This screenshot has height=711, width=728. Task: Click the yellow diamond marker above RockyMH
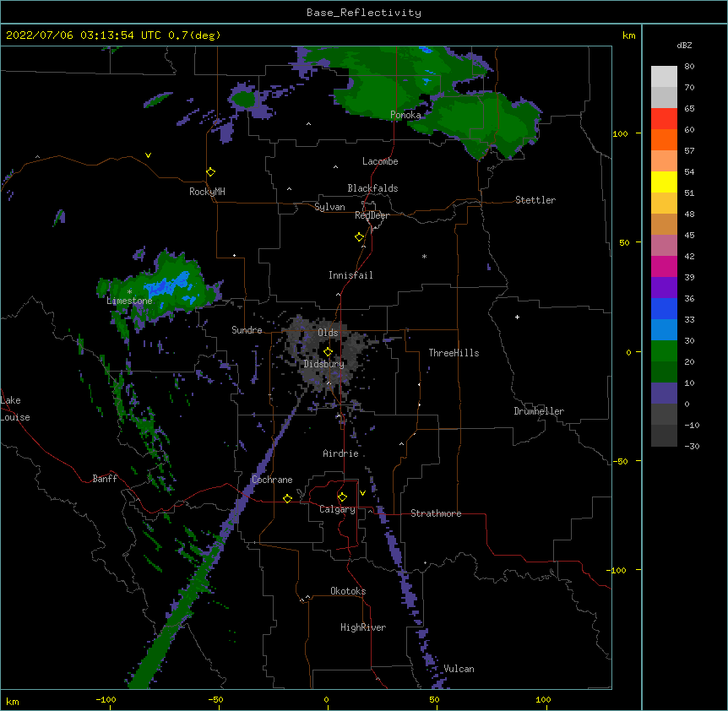210,172
